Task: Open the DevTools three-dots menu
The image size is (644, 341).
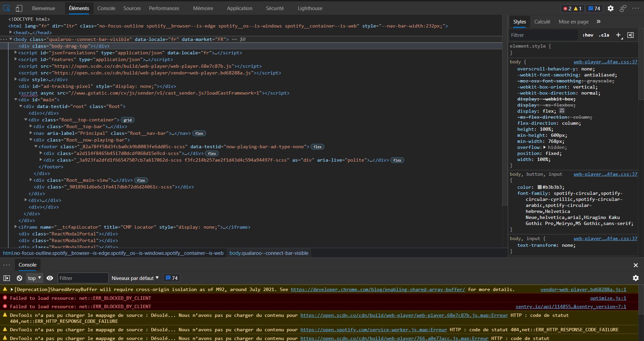Action: (635, 8)
